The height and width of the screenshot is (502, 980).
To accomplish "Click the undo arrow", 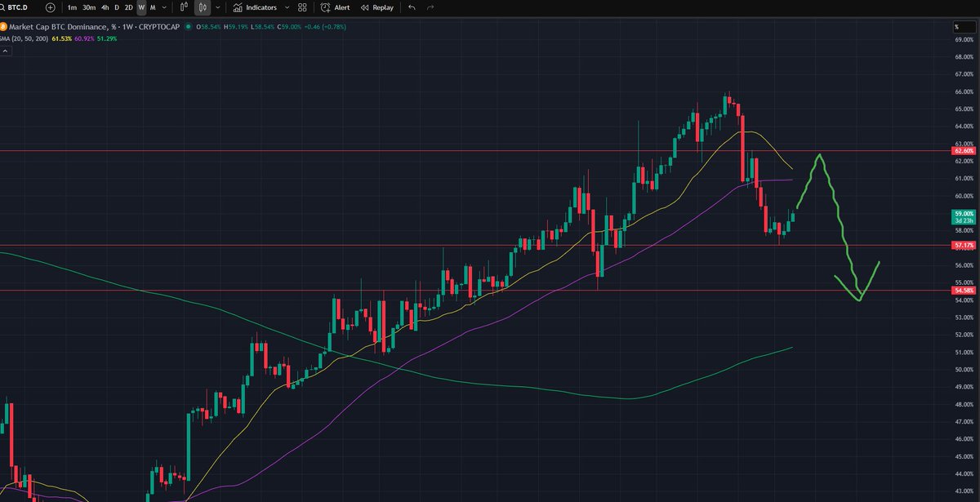I will pyautogui.click(x=412, y=7).
